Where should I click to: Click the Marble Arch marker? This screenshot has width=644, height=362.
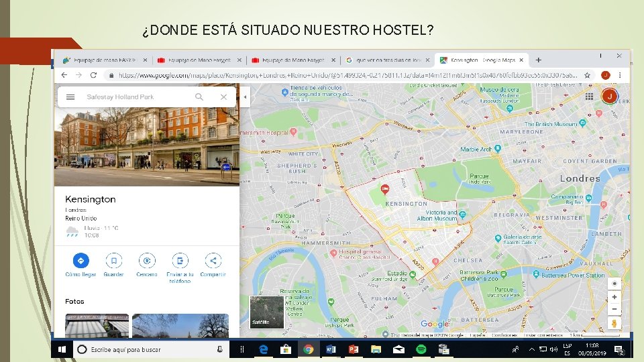point(498,149)
